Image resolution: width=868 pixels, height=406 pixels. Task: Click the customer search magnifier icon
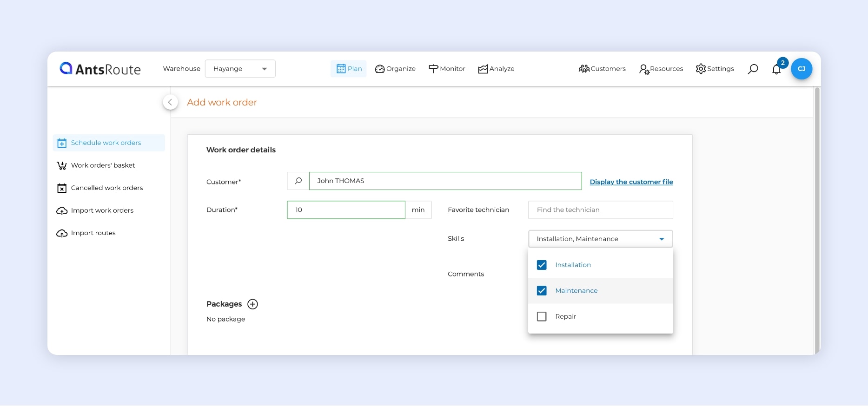(298, 181)
